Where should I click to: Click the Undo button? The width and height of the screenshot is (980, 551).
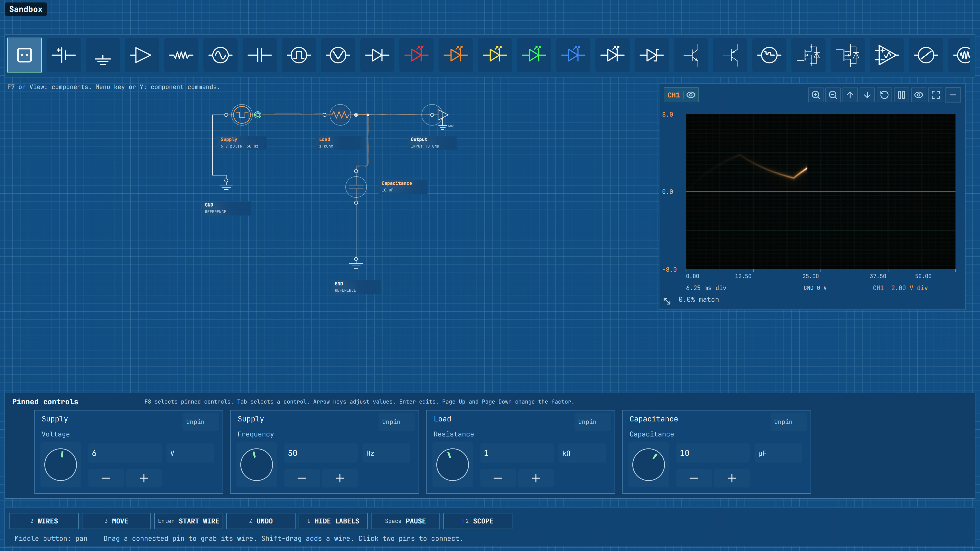tap(261, 521)
